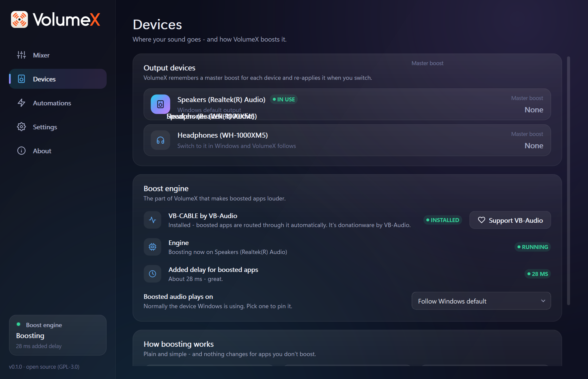Click the Added delay clock icon

[152, 274]
